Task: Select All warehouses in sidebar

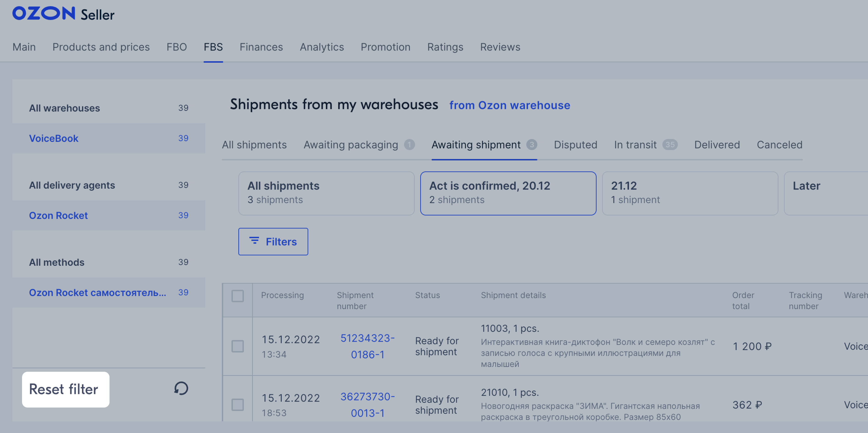Action: point(108,108)
